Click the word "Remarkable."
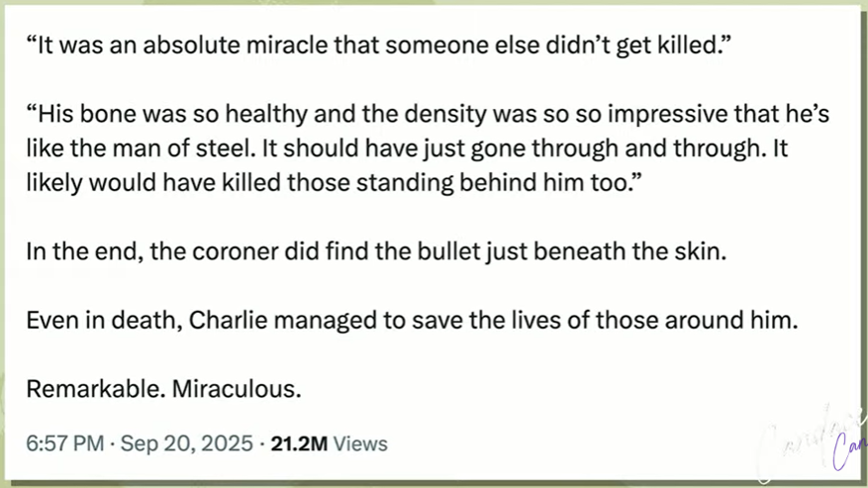The width and height of the screenshot is (868, 488). [x=95, y=389]
